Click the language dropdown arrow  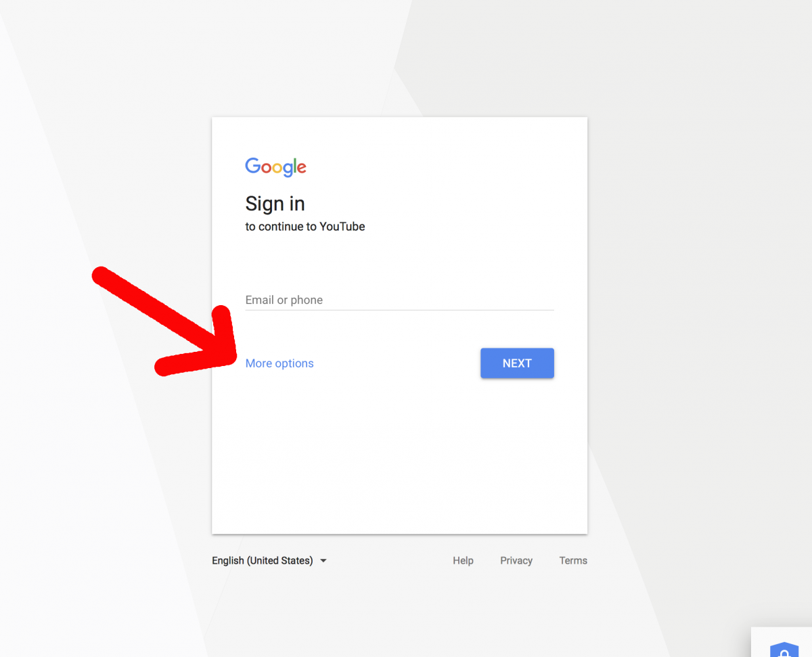[x=323, y=561]
